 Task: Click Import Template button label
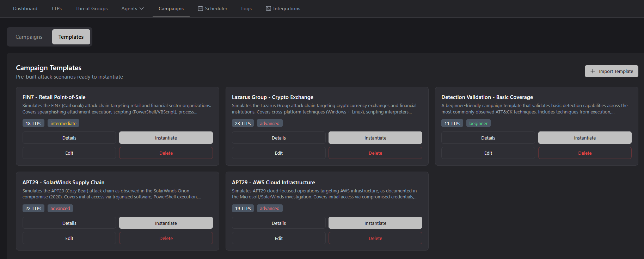(x=616, y=71)
